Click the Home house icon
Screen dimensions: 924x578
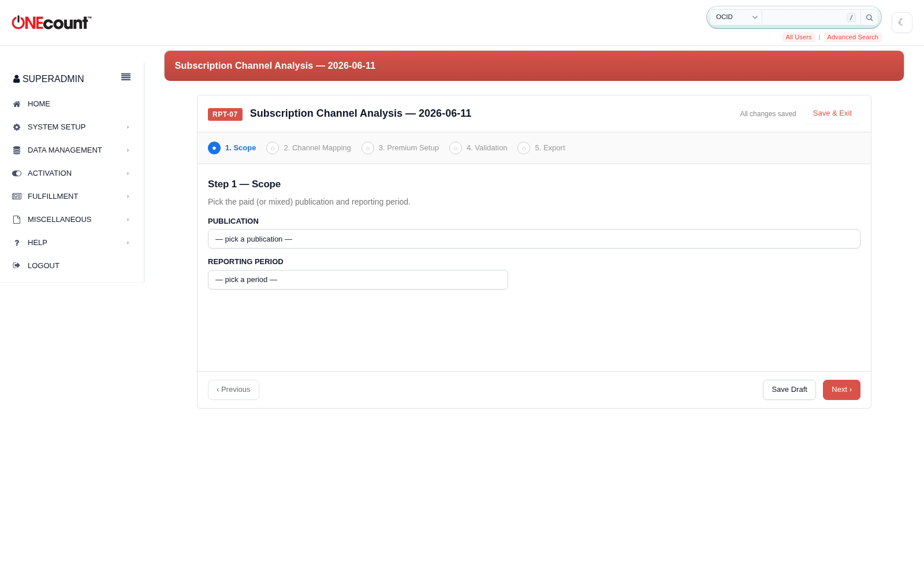(17, 104)
